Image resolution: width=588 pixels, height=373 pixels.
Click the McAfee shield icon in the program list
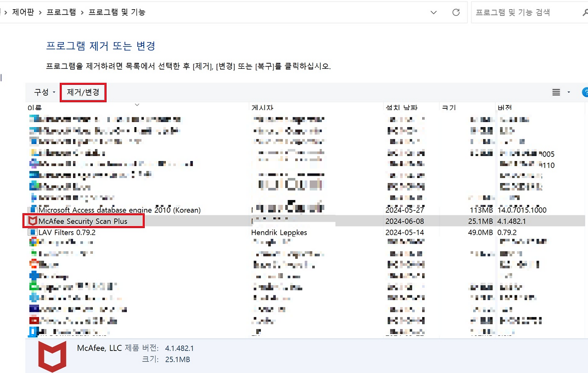[x=33, y=221]
